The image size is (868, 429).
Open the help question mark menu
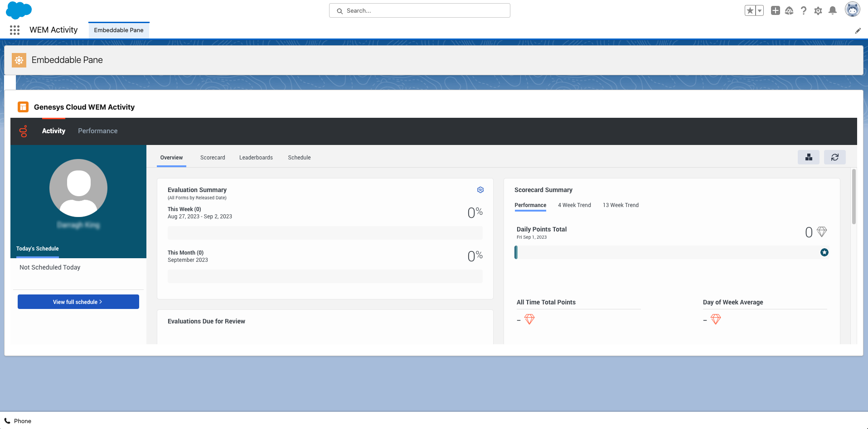coord(803,10)
